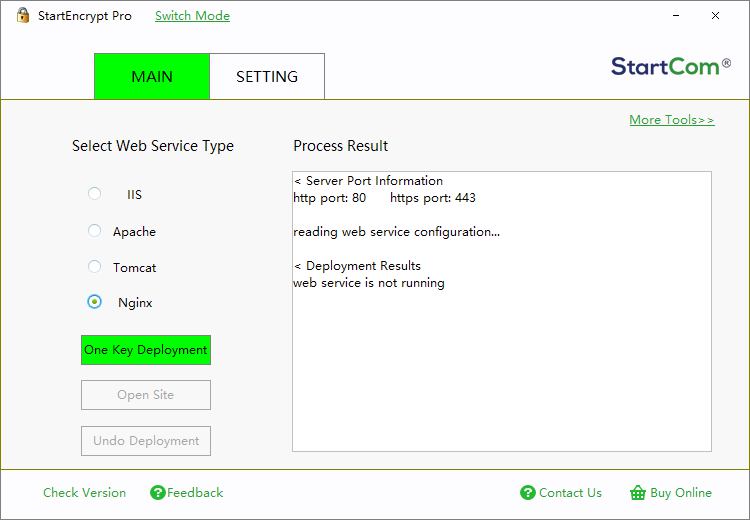This screenshot has width=750, height=520.
Task: Open the Contact Us link text
Action: pyautogui.click(x=570, y=492)
